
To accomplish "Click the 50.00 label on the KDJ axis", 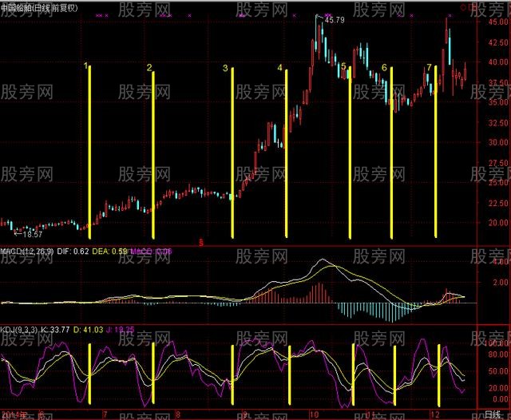I will (498, 371).
